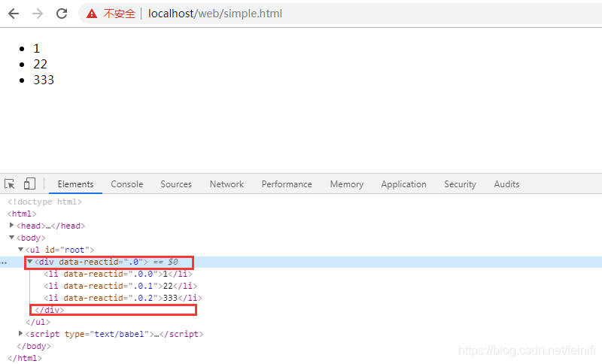Switch to the Security tab
The height and width of the screenshot is (364, 602).
(460, 184)
